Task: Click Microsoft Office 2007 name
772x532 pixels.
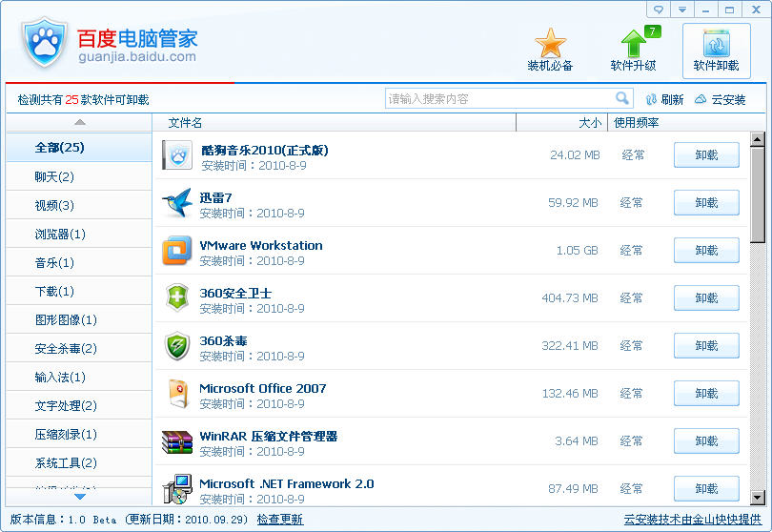Action: coord(263,388)
